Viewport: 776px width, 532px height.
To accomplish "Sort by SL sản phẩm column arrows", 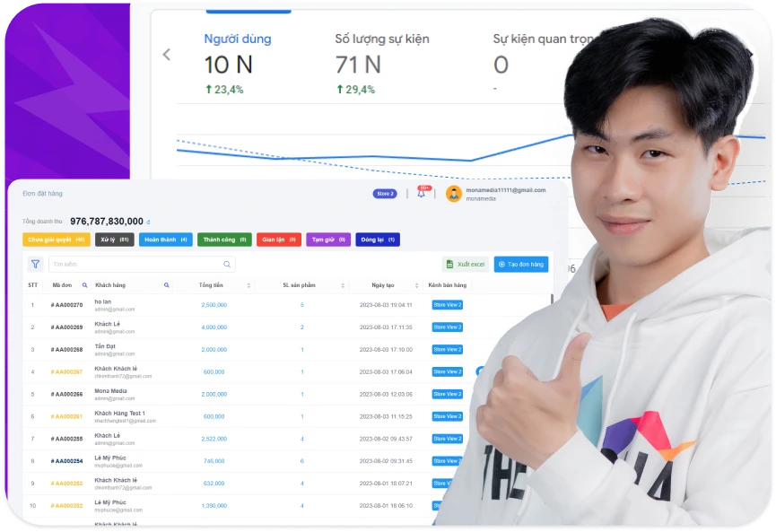I will coord(343,285).
